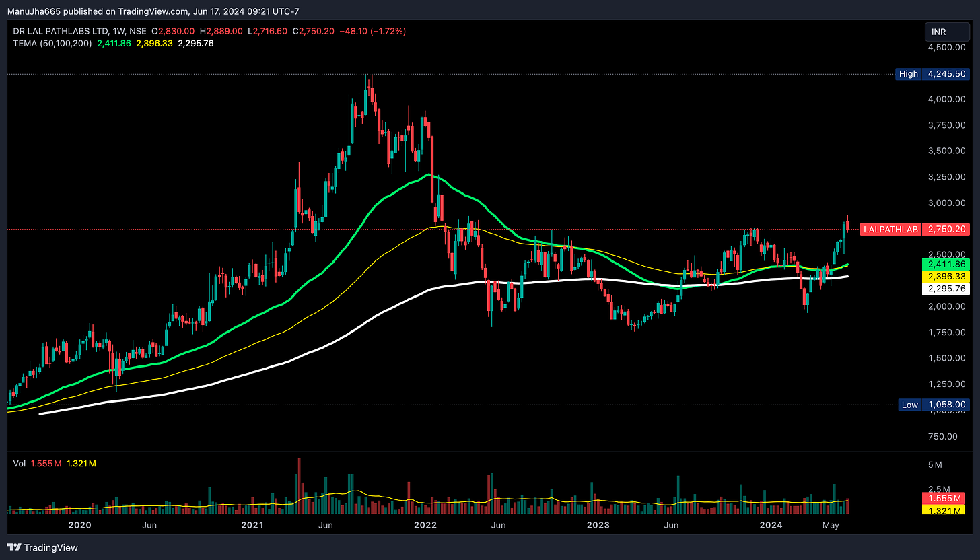Image resolution: width=980 pixels, height=560 pixels.
Task: Click the volume average 1.321 M in legend
Action: [81, 464]
